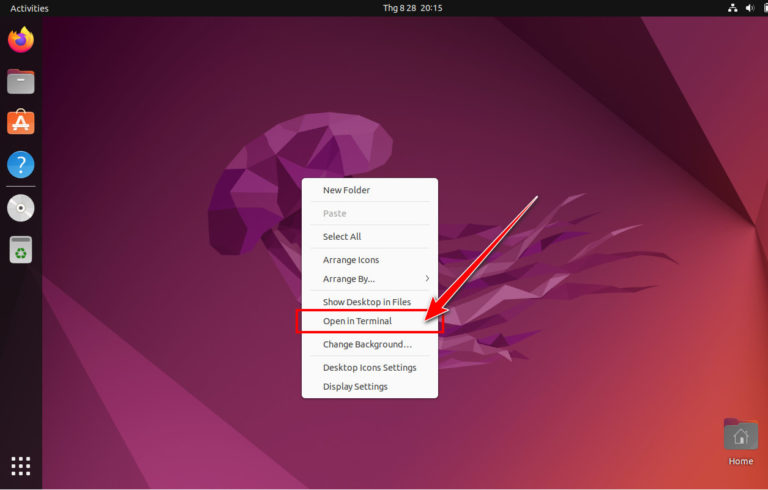Click the network status icon
The height and width of the screenshot is (490, 768).
tap(733, 8)
